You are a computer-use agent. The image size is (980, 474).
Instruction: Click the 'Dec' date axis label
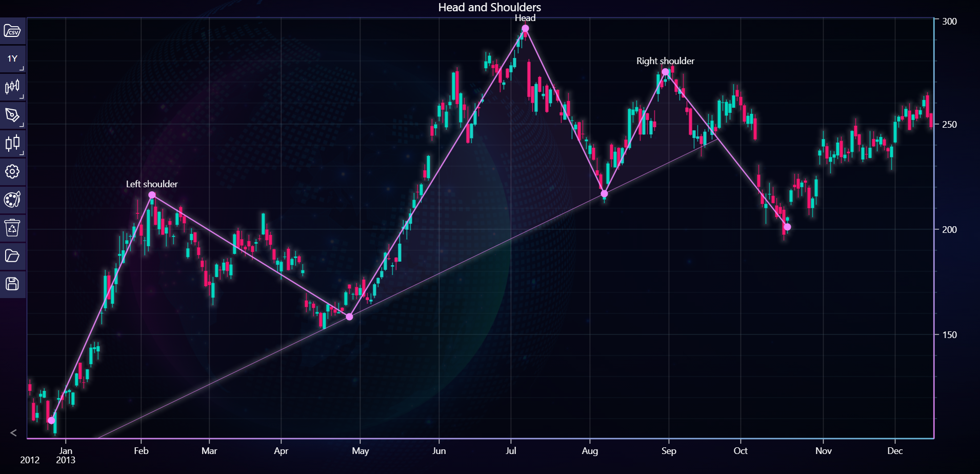click(x=895, y=451)
